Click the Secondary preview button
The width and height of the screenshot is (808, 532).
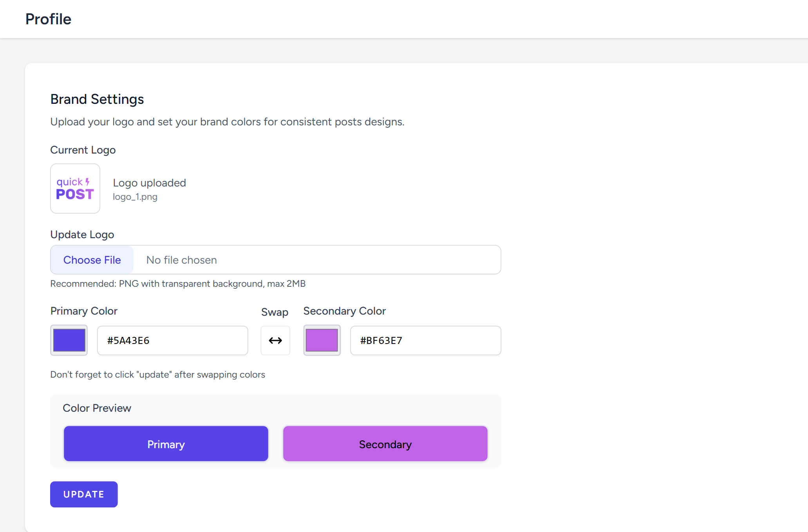click(x=385, y=444)
